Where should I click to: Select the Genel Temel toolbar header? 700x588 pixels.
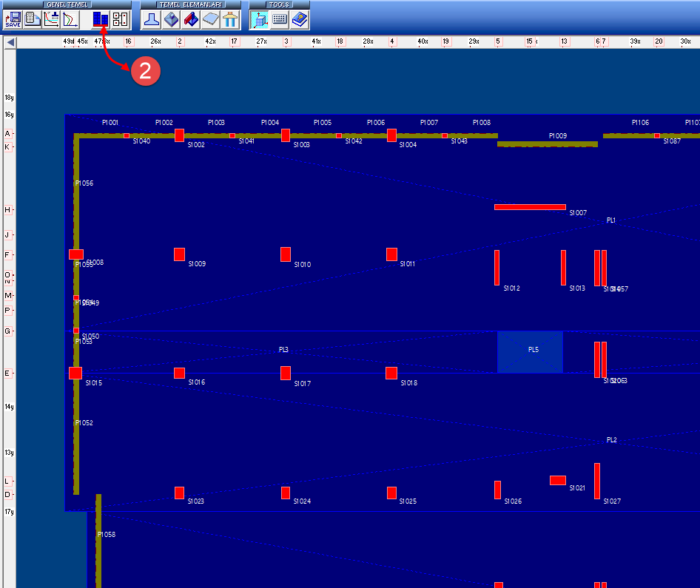pos(67,4)
